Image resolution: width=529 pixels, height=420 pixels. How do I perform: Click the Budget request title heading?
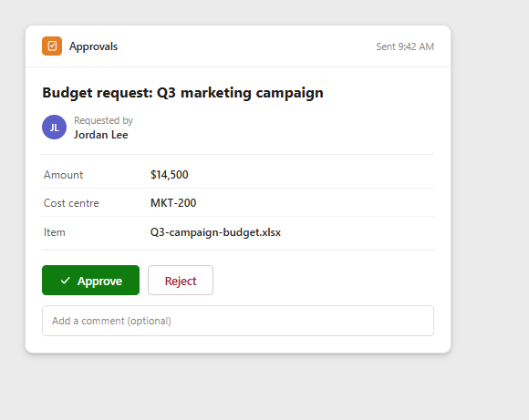(x=182, y=93)
